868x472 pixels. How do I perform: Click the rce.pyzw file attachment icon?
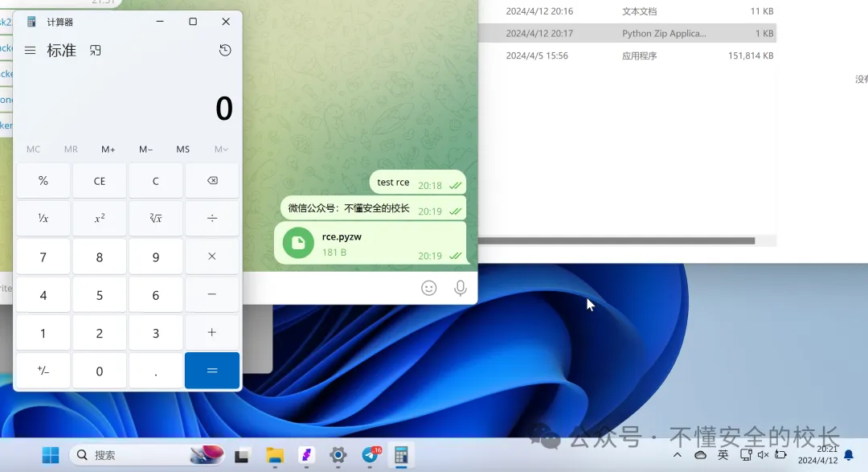point(298,243)
